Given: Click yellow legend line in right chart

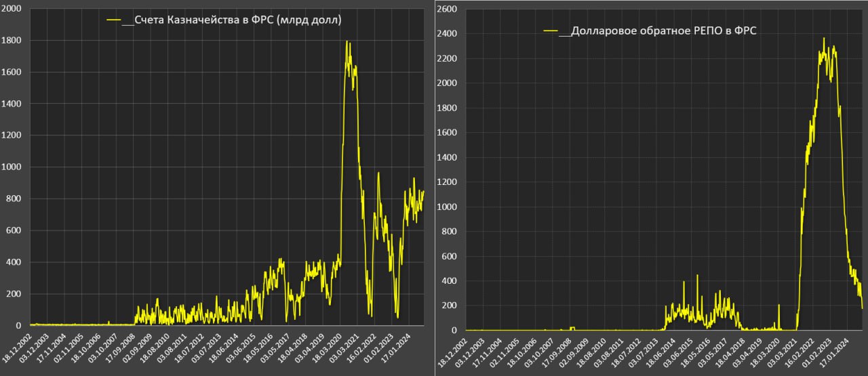Looking at the screenshot, I should pos(550,31).
